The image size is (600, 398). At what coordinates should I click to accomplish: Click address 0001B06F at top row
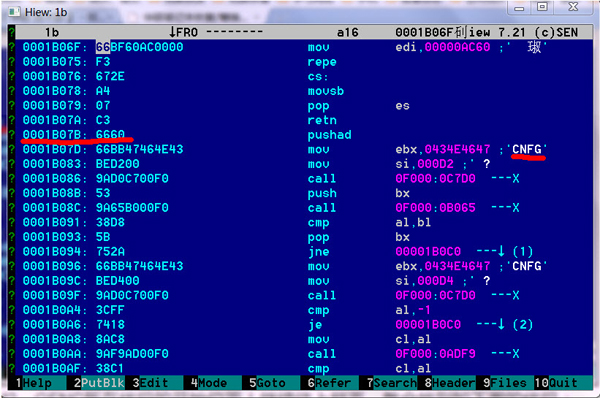point(52,47)
